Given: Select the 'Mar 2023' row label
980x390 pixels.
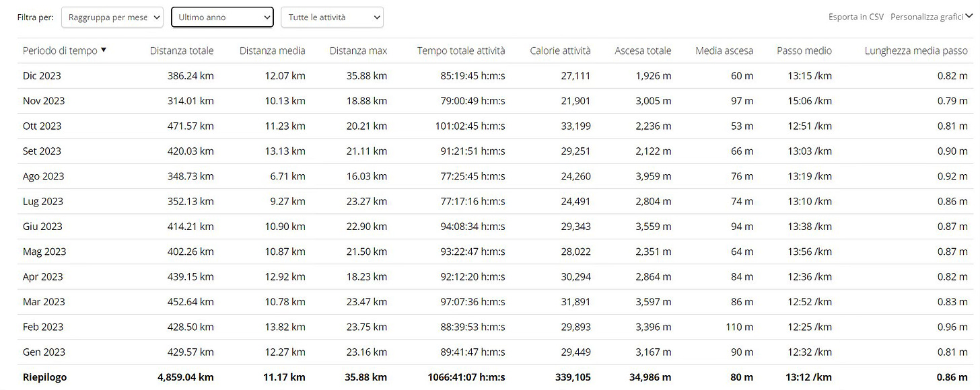Looking at the screenshot, I should (x=44, y=302).
